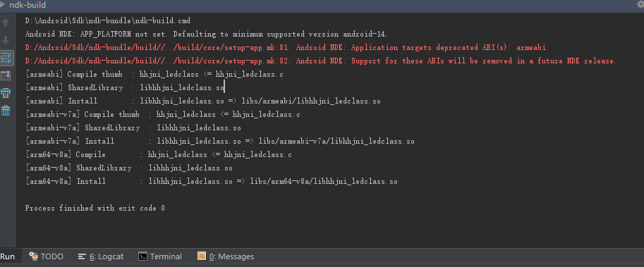
Task: Click the Down the Stack Trace arrow
Action: (x=6, y=40)
